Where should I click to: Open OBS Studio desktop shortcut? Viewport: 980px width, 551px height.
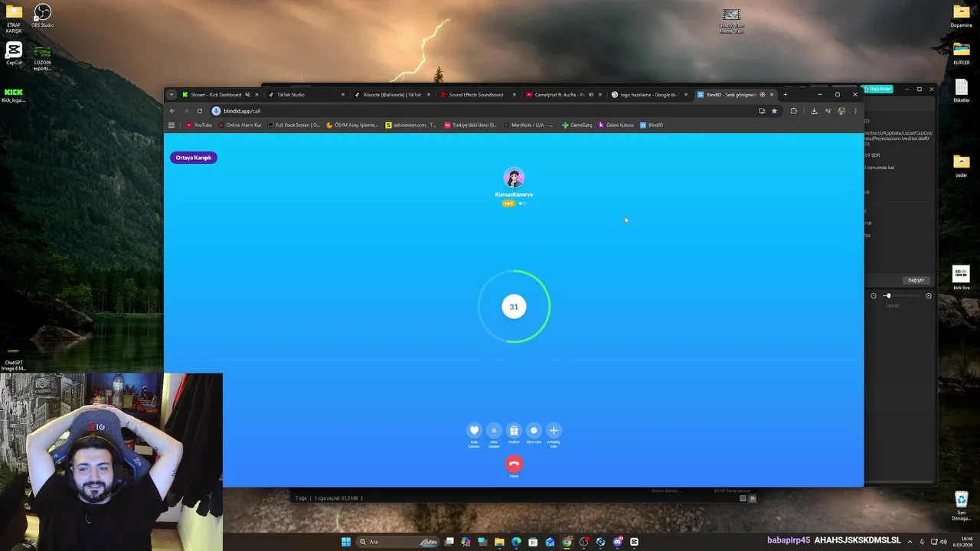(x=43, y=16)
